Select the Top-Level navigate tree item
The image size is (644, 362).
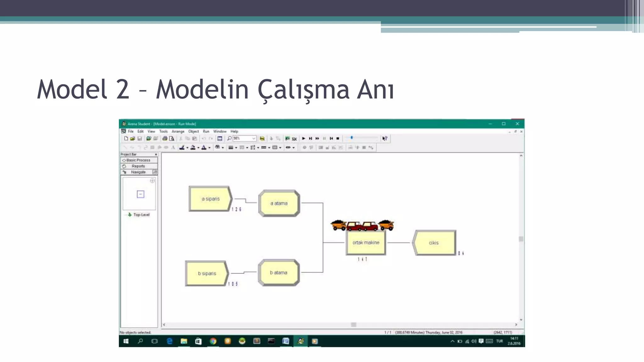point(141,215)
